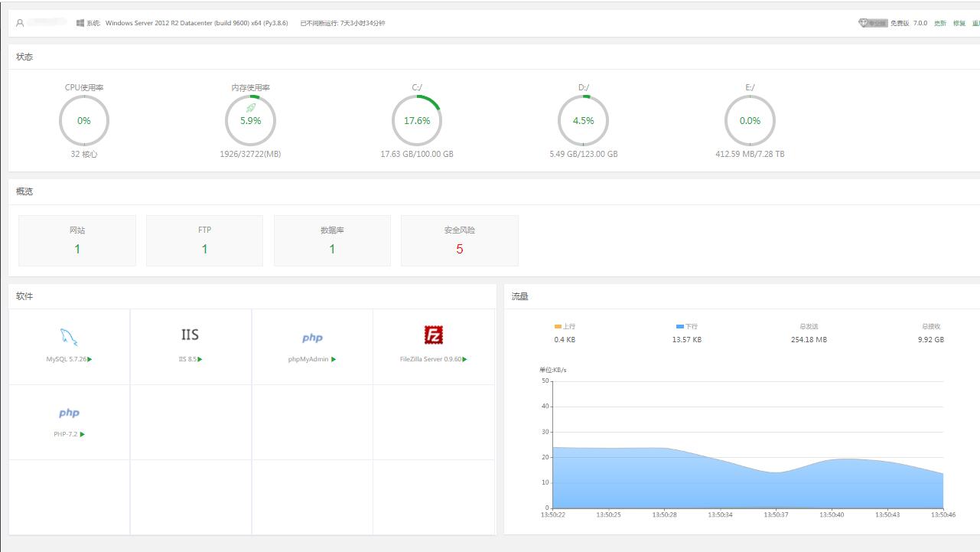Click the 软件 section heading

click(24, 296)
